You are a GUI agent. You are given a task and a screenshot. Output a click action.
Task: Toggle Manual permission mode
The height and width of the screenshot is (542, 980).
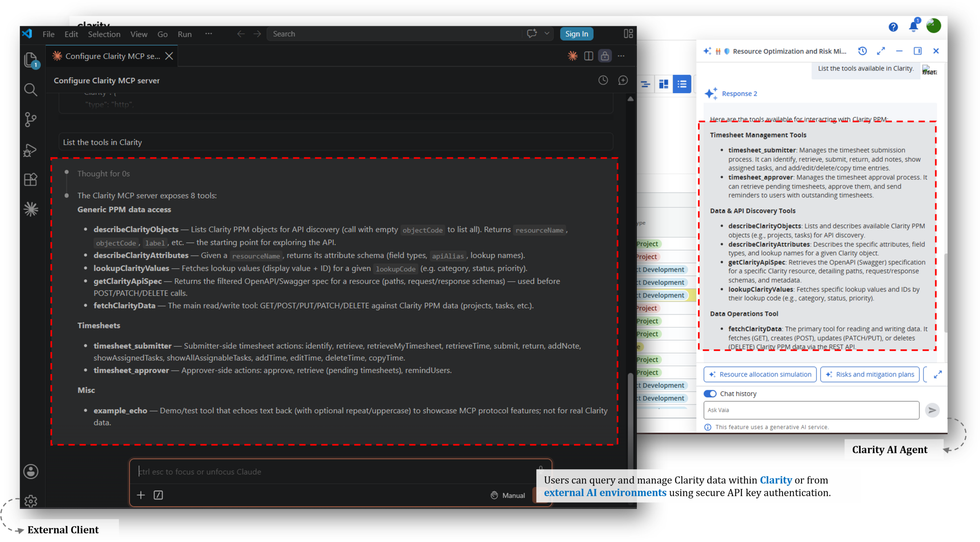click(508, 495)
